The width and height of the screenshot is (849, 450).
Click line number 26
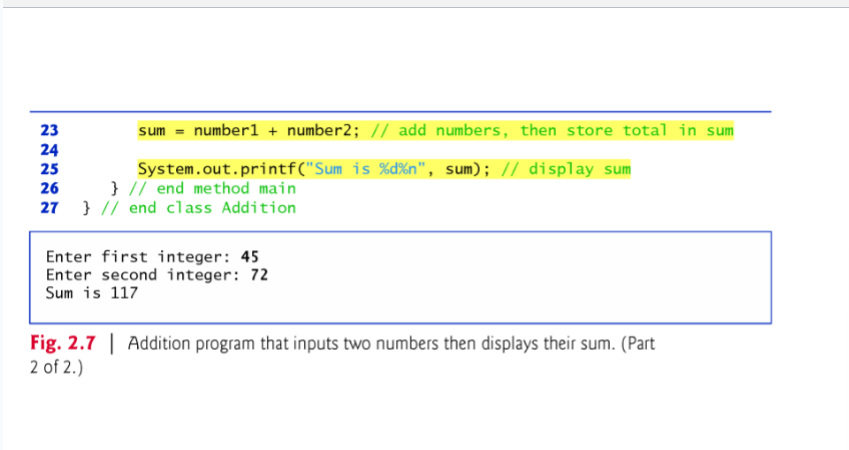tap(49, 188)
